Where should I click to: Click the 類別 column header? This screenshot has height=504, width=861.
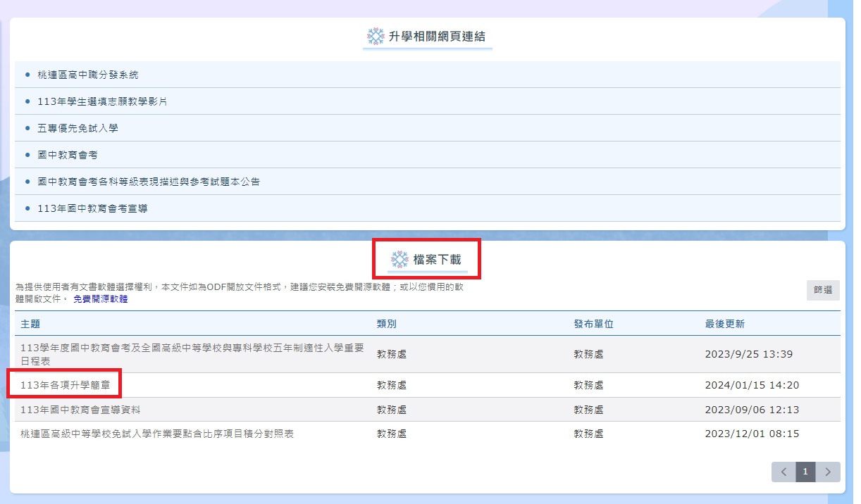[387, 324]
